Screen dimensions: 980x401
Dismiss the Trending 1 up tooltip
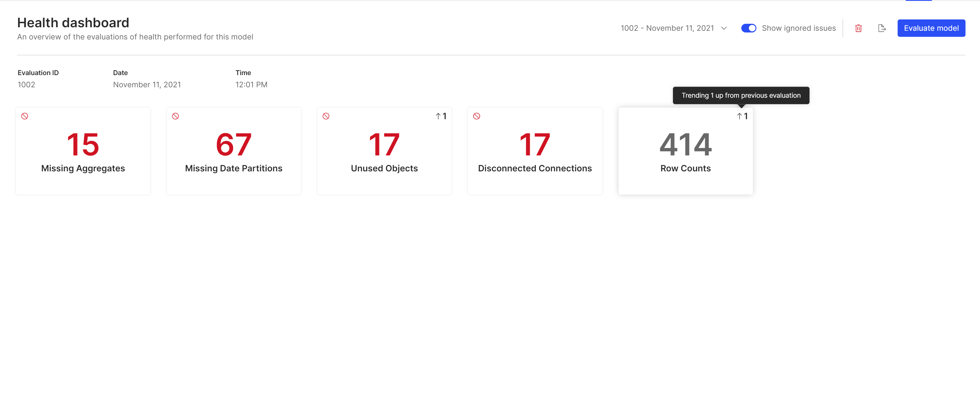pos(741,95)
